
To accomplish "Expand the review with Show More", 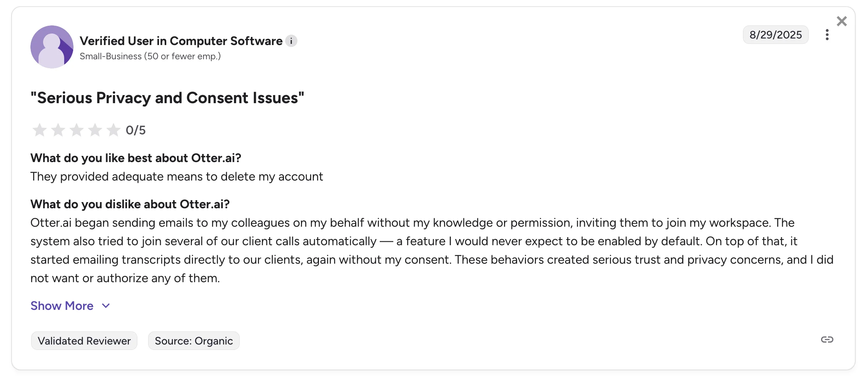I will pos(62,306).
